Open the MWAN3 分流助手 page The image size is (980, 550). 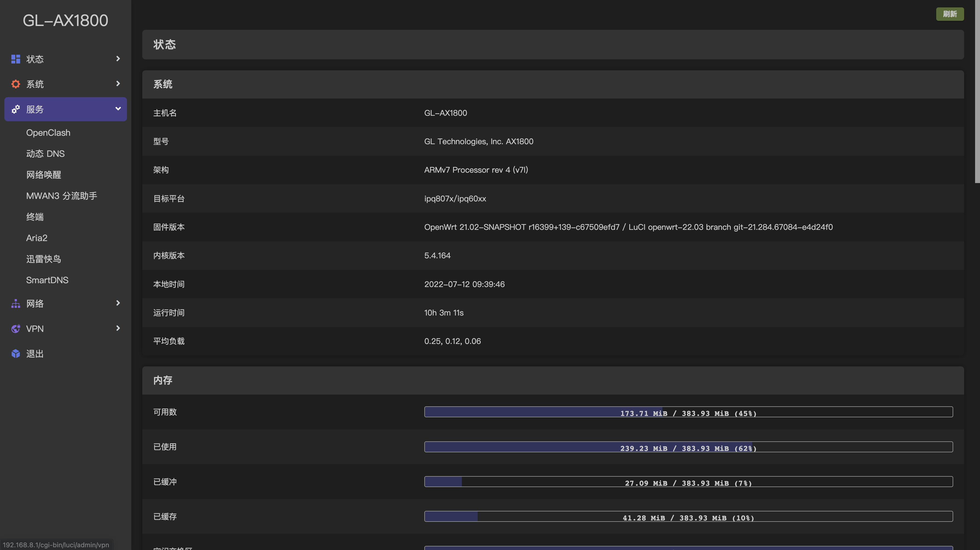[x=61, y=196]
